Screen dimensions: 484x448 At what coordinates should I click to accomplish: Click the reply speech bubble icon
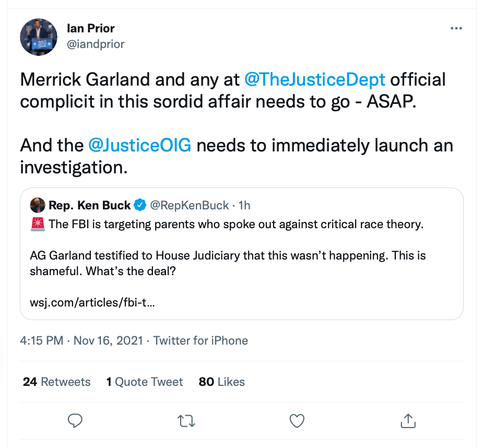(75, 420)
